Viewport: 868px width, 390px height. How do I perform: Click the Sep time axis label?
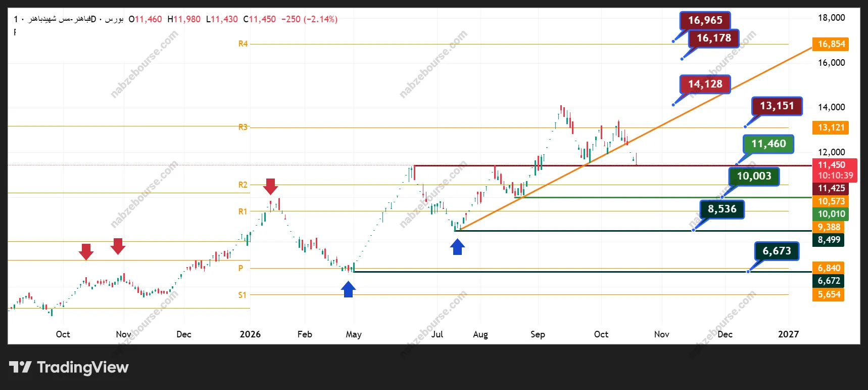pyautogui.click(x=538, y=334)
